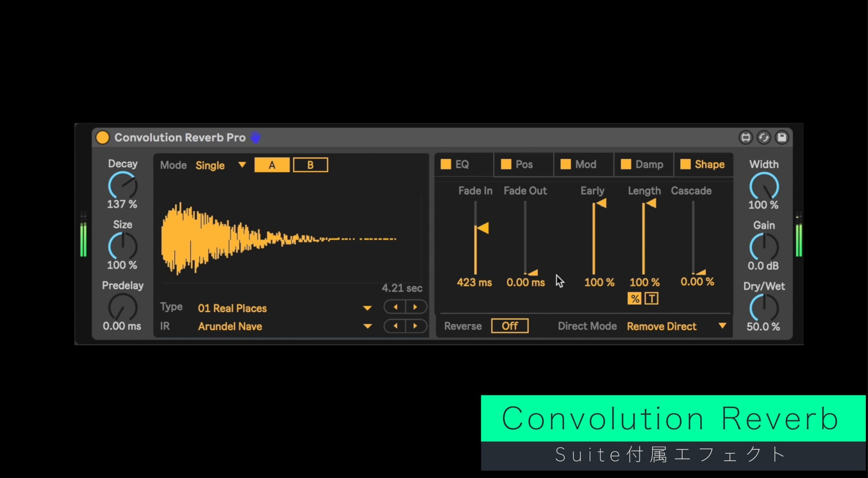Click the Length 100 % value
Image resolution: width=868 pixels, height=478 pixels.
tap(645, 282)
